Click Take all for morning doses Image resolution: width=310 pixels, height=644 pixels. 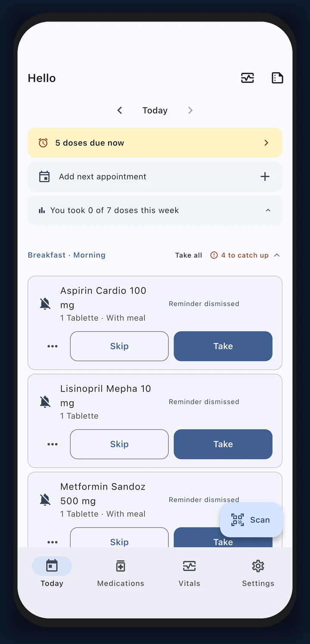click(x=189, y=255)
